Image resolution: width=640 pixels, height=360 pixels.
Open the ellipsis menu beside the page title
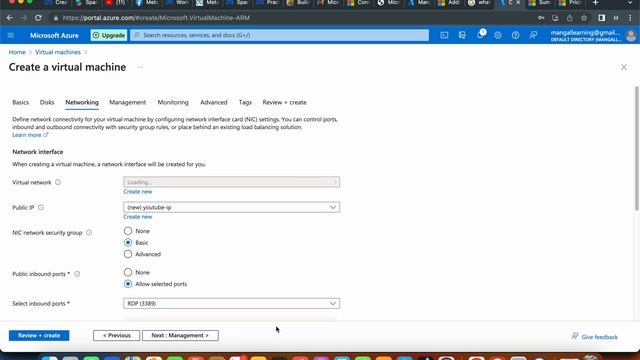tap(140, 67)
